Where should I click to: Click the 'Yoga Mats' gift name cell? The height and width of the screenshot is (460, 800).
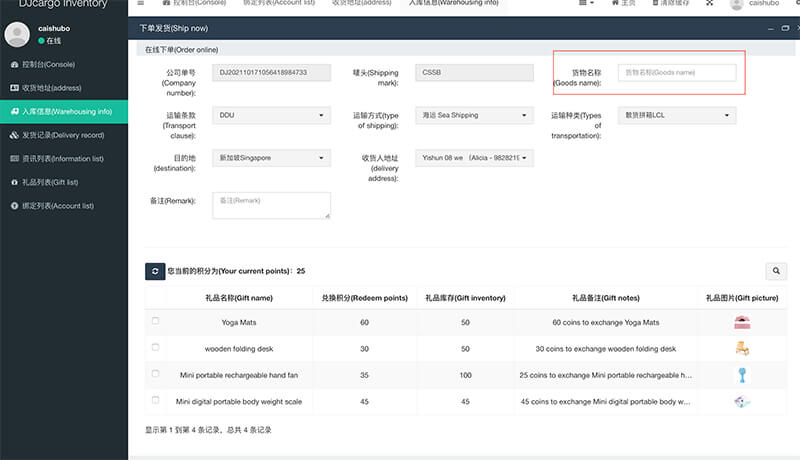(239, 322)
